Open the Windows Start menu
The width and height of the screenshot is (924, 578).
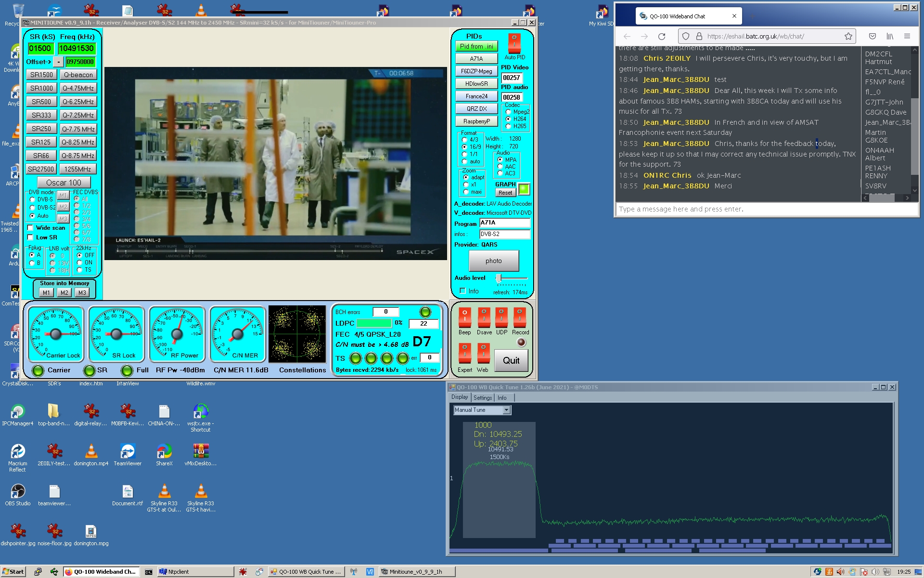pyautogui.click(x=13, y=572)
